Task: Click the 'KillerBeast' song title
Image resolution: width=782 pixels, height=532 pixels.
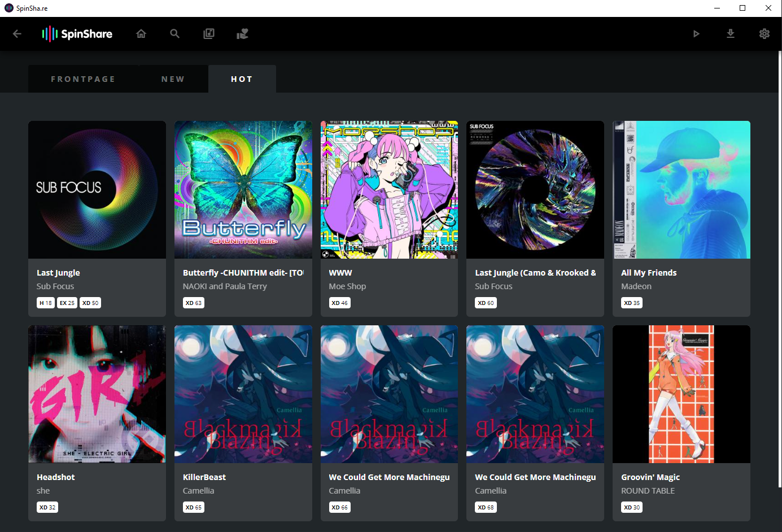Action: tap(204, 477)
